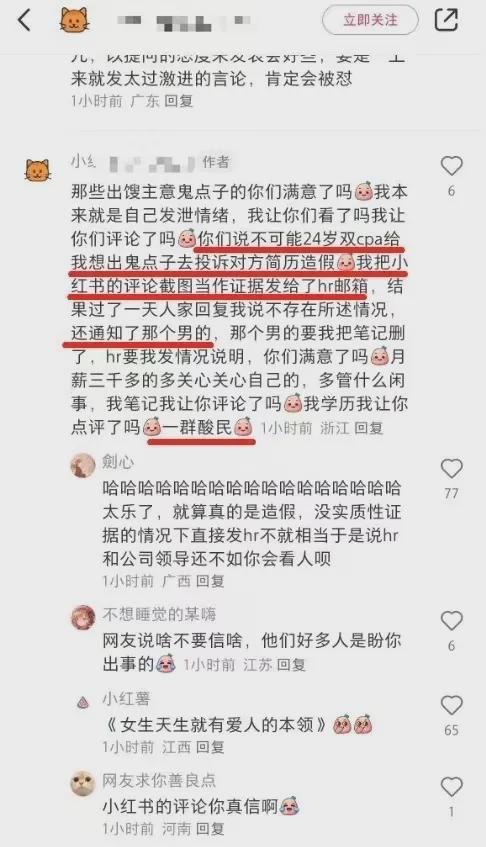Open 不想睡觉的某嗨's profile avatar
This screenshot has width=486, height=847.
click(x=83, y=617)
